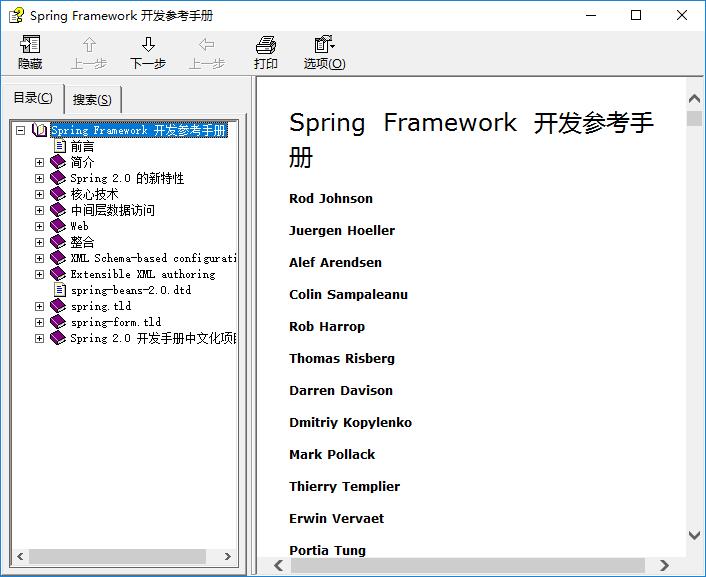Click the purple book icon beside 简介
706x577 pixels.
(x=58, y=162)
